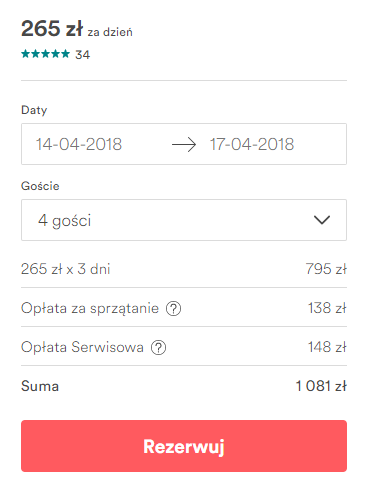369x479 pixels.
Task: Click the Rezerwuj booking button
Action: coord(184,446)
